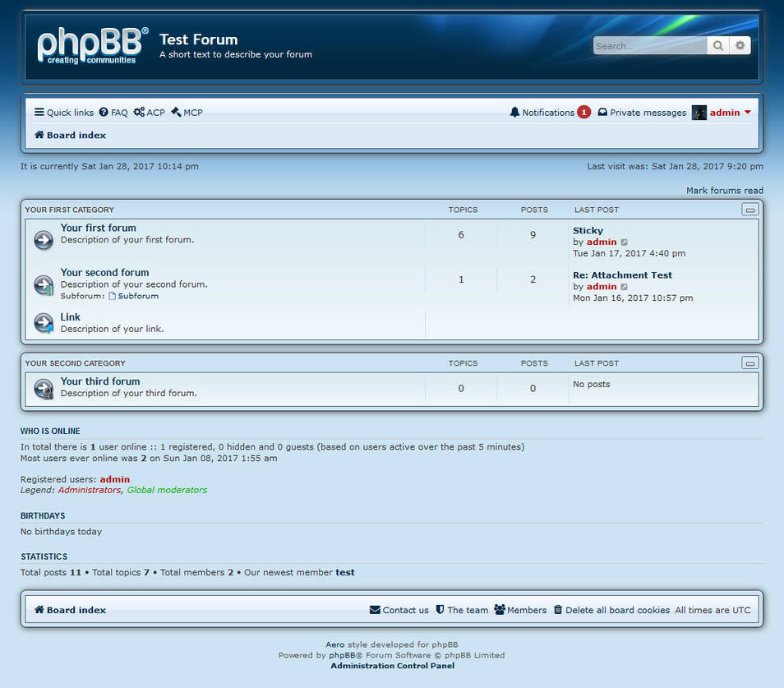784x688 pixels.
Task: Open the FAQ question mark icon
Action: [104, 112]
